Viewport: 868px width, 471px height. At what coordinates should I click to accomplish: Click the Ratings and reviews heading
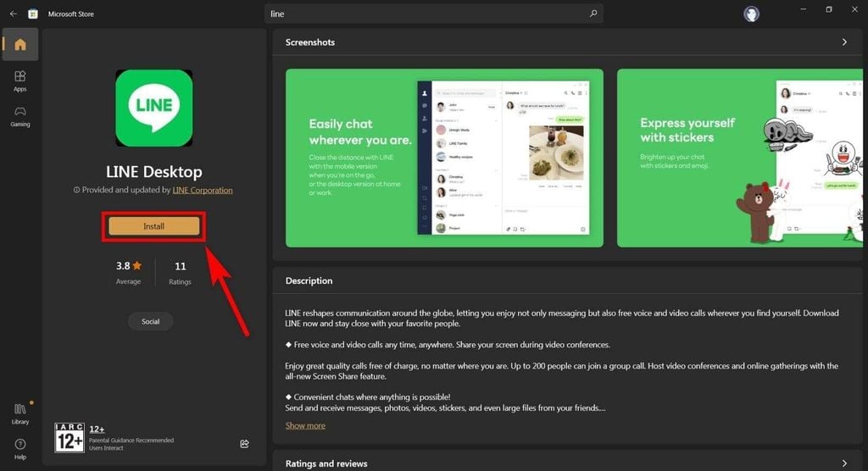click(326, 464)
